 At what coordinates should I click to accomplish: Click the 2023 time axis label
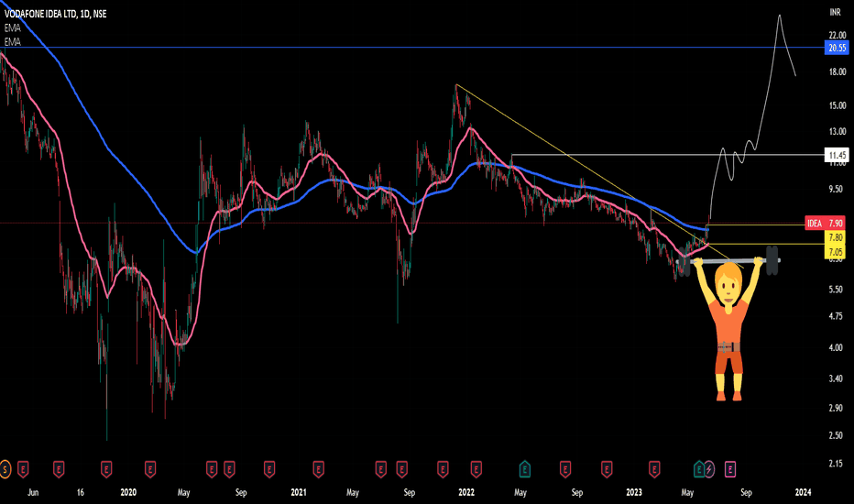click(634, 493)
